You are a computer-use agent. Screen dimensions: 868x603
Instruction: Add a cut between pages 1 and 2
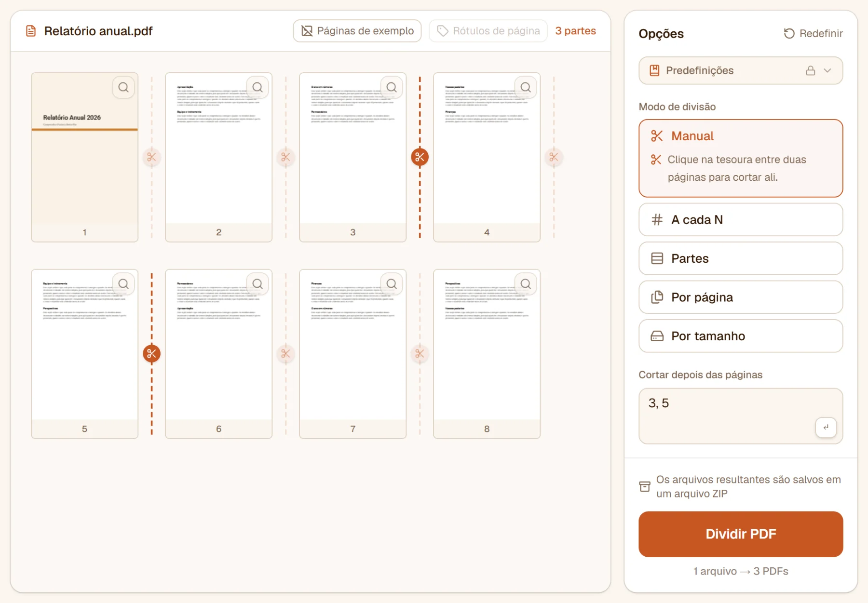coord(151,157)
